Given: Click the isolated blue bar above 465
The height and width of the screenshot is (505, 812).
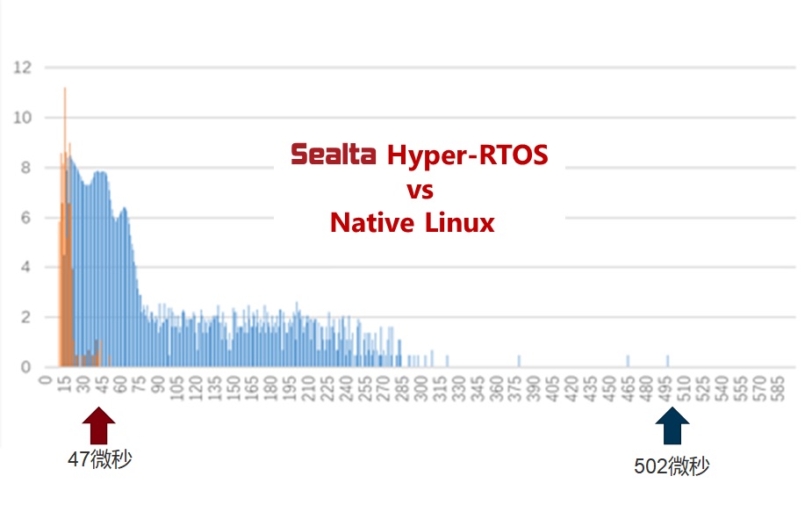Looking at the screenshot, I should click(629, 361).
